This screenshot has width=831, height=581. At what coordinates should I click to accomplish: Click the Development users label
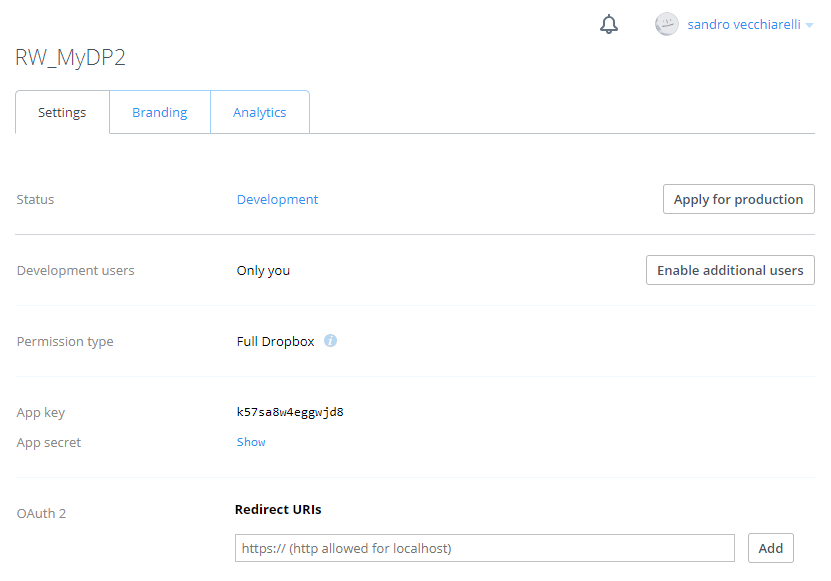(x=75, y=270)
